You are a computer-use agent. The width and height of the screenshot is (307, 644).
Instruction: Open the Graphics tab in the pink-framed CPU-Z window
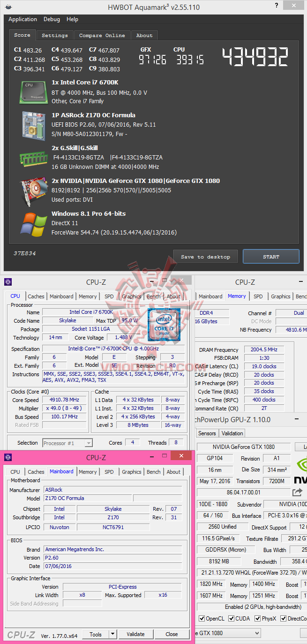[132, 472]
